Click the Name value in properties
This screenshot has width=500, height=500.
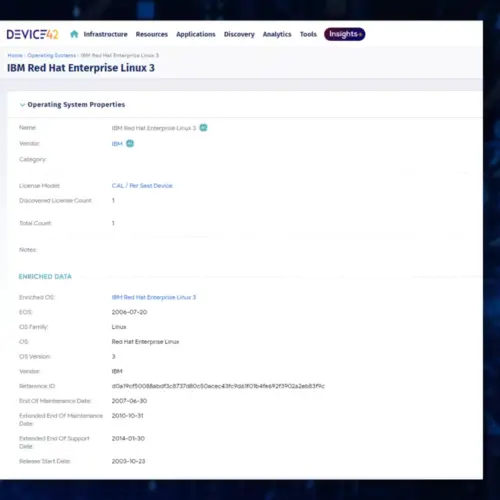pyautogui.click(x=154, y=128)
